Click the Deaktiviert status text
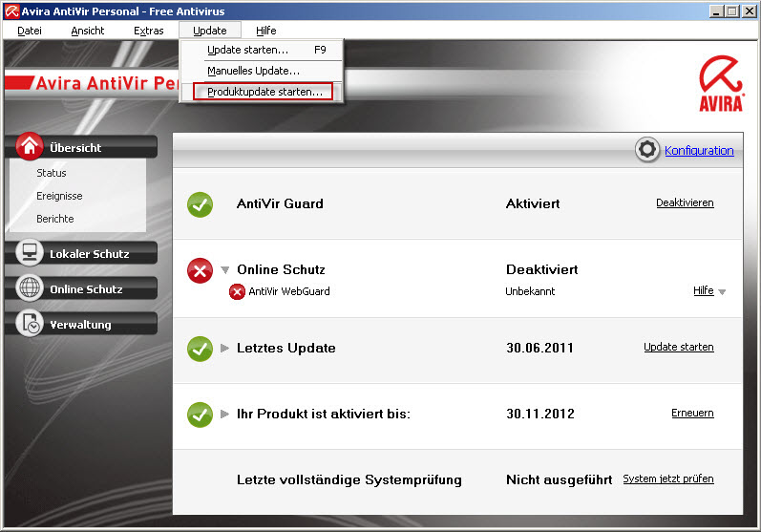Screen dimensions: 761x532 (x=542, y=270)
